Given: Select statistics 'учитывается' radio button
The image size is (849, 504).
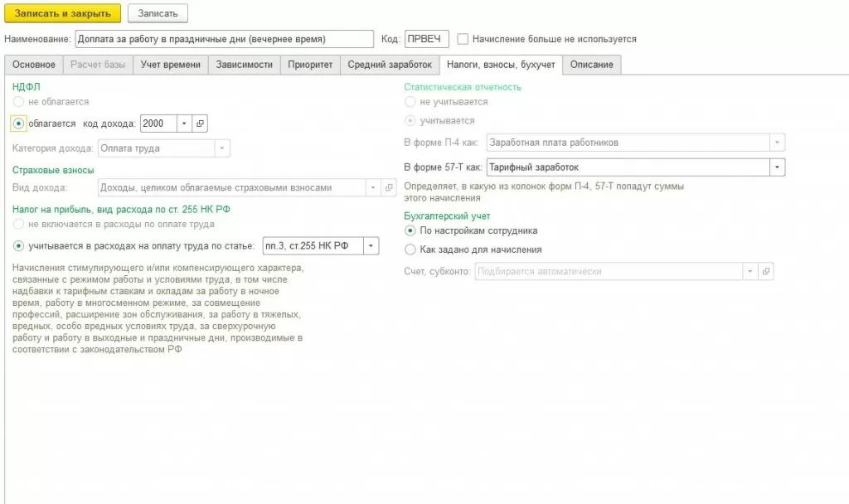Looking at the screenshot, I should [x=410, y=121].
